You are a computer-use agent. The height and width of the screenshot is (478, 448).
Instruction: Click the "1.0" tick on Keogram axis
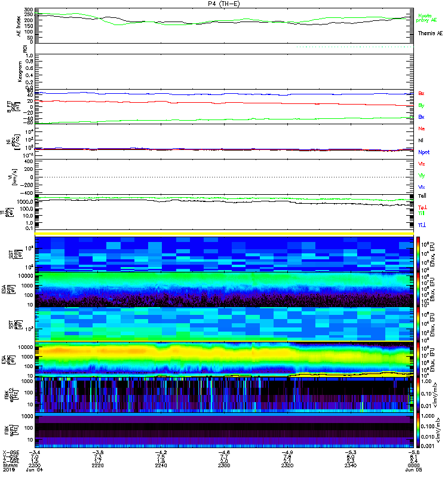29,56
